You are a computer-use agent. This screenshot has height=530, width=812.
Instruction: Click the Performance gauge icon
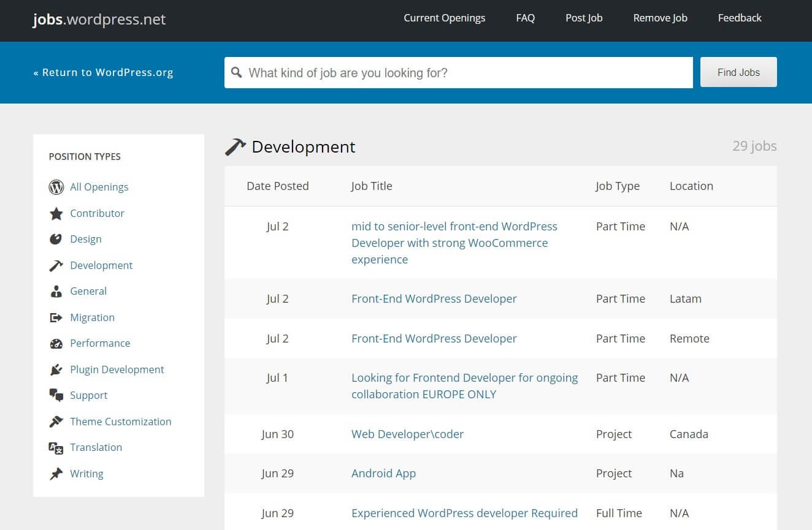click(x=56, y=343)
